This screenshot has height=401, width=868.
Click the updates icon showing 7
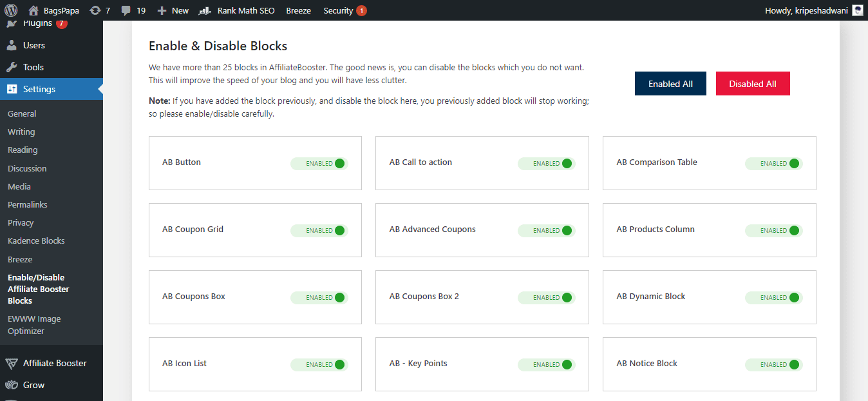click(x=95, y=10)
